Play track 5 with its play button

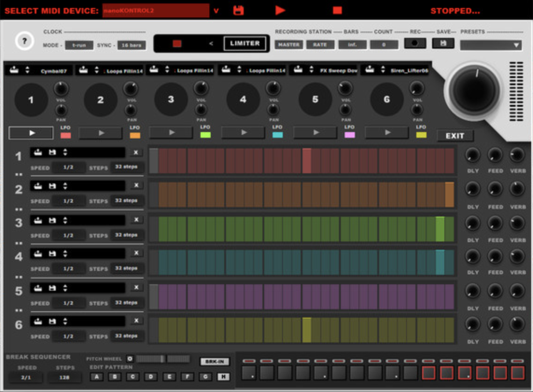316,132
